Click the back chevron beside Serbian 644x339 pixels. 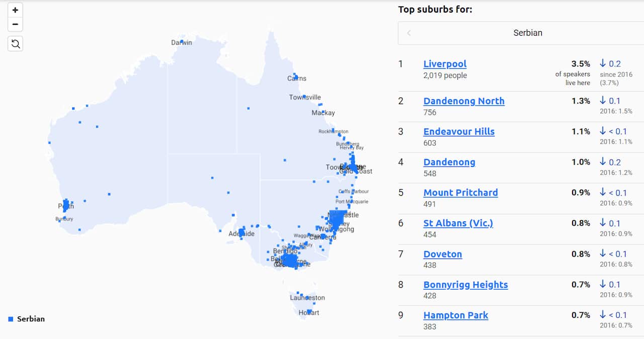(409, 33)
